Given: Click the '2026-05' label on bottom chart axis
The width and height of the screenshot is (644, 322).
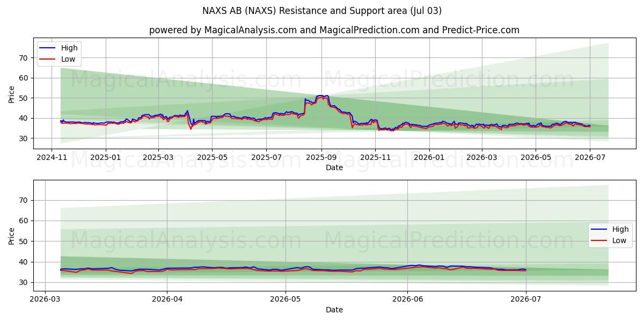Looking at the screenshot, I should tap(285, 300).
